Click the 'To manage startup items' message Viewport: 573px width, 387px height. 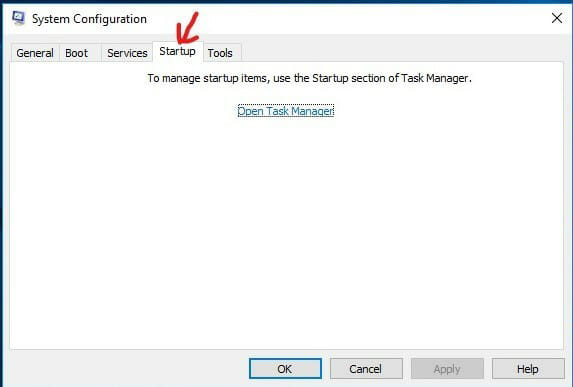point(309,78)
